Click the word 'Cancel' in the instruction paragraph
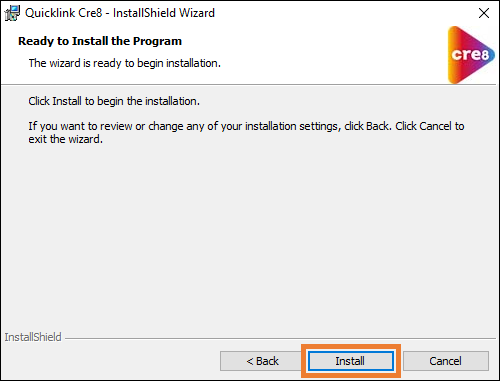This screenshot has width=500, height=381. (435, 126)
